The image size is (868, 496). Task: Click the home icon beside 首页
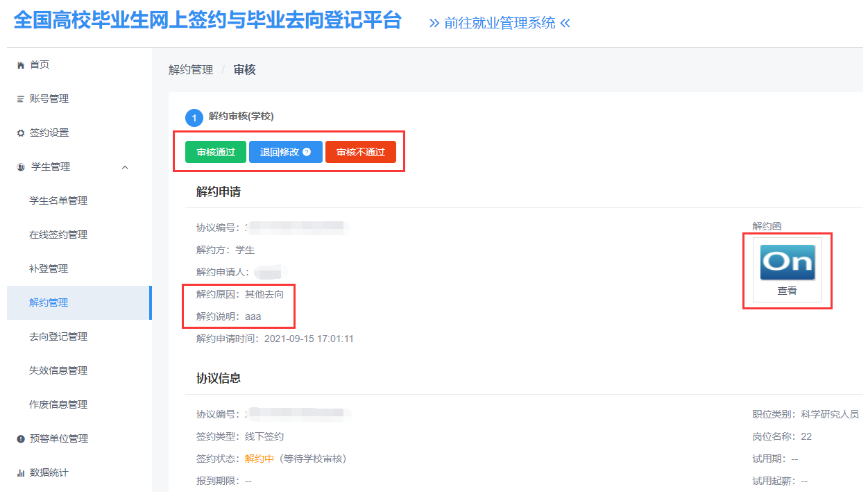coord(20,65)
